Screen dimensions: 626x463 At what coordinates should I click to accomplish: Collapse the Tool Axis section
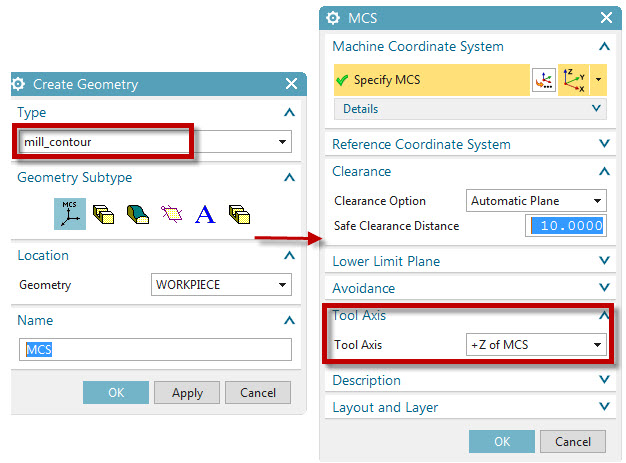[604, 315]
